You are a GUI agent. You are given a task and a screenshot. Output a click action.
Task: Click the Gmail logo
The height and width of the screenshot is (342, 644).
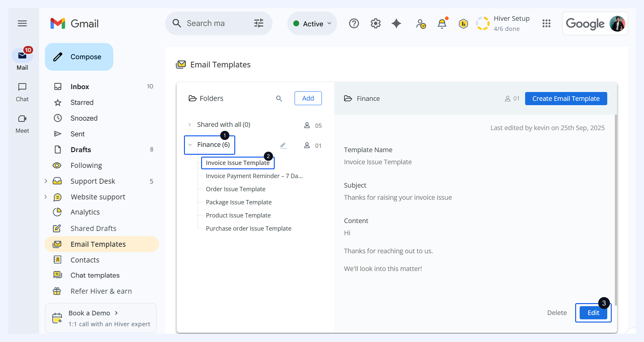74,23
